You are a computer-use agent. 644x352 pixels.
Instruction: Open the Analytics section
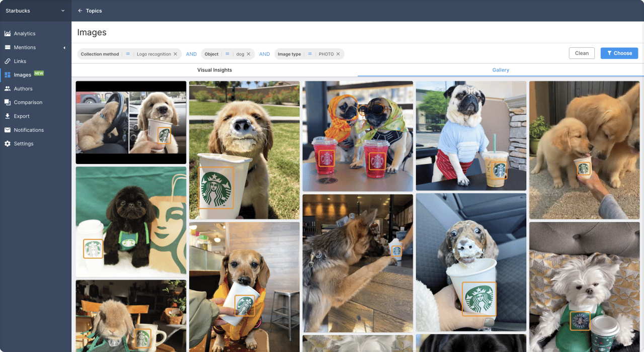tap(24, 33)
